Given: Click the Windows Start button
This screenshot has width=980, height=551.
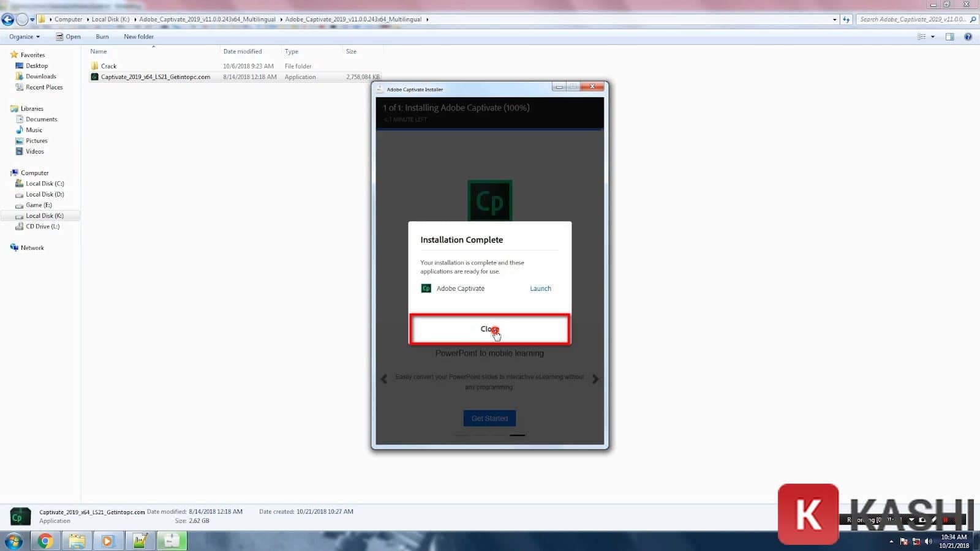Looking at the screenshot, I should point(13,541).
